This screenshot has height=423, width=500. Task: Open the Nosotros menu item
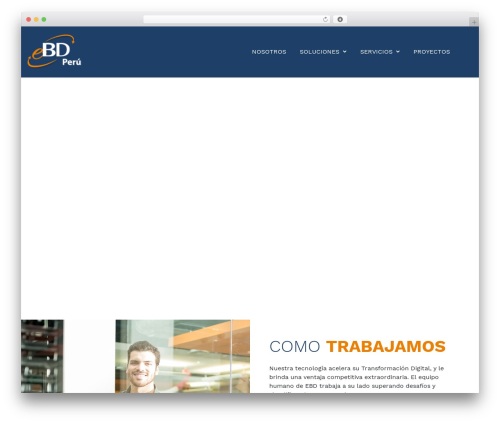pos(269,52)
